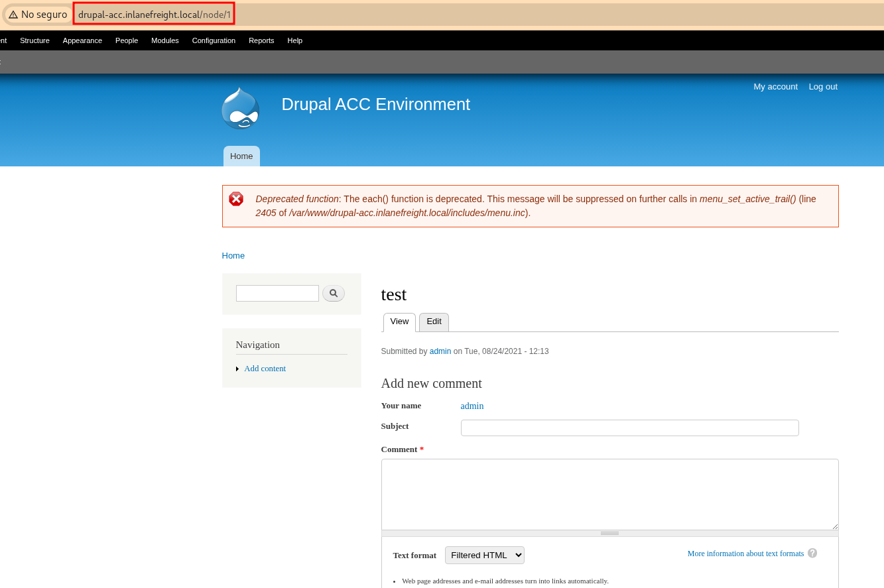Click the Drupal logo in the header

click(240, 108)
